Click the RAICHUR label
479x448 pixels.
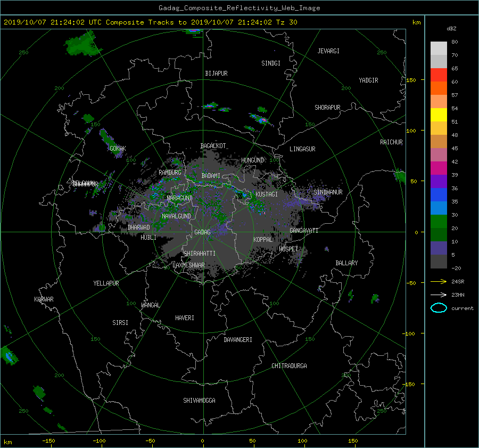[391, 142]
